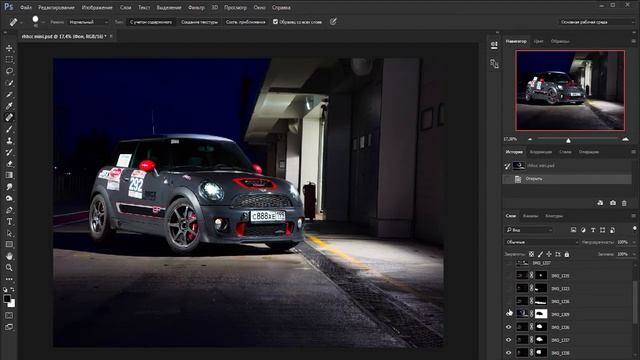Select the History Brush tool
This screenshot has height=360, width=640.
(9, 152)
